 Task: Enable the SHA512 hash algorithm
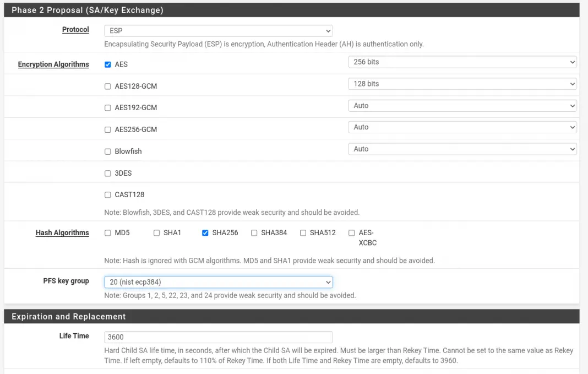302,232
